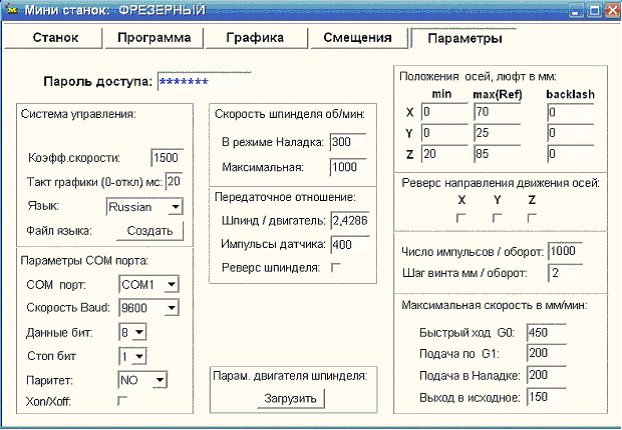Switch to the Станок tab
The height and width of the screenshot is (430, 622).
click(x=54, y=38)
